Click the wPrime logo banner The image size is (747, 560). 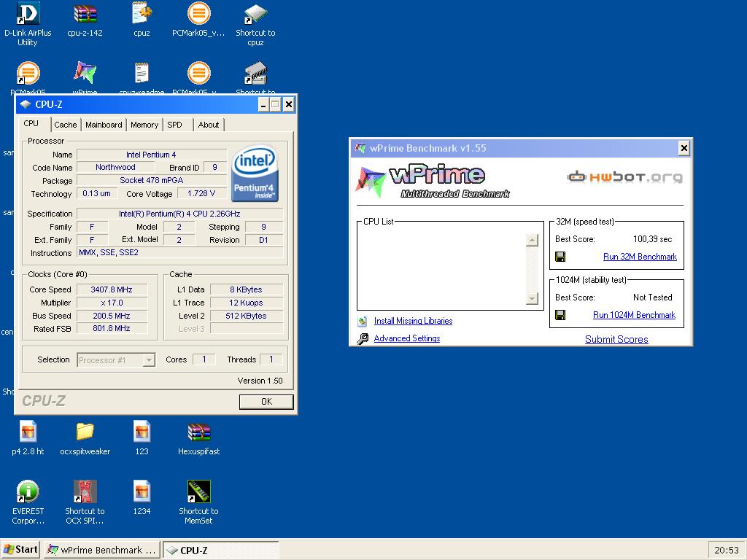click(x=433, y=181)
